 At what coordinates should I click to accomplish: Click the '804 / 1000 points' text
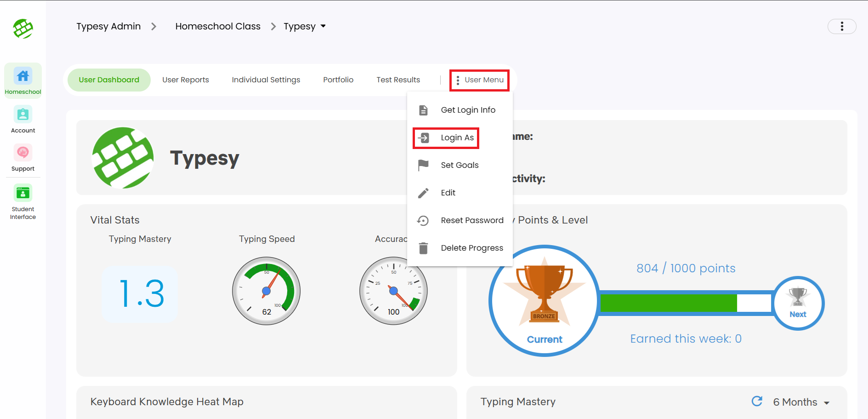coord(686,268)
